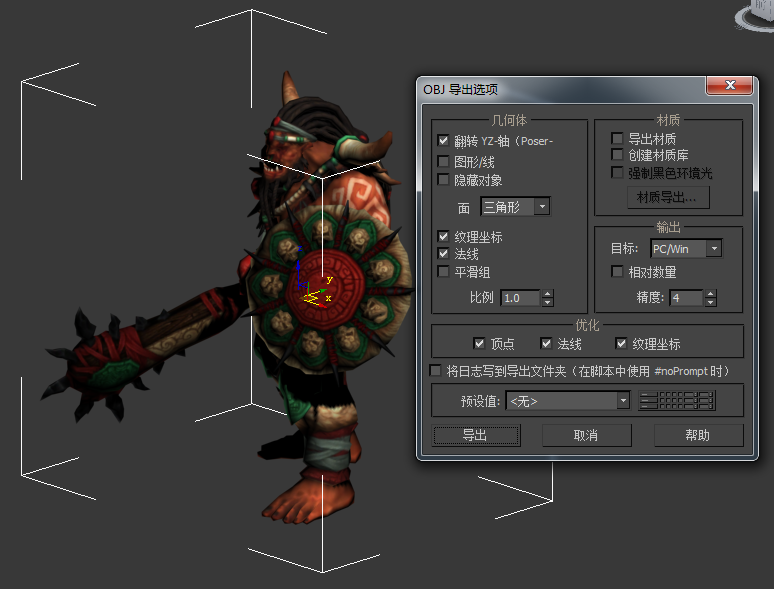Click the 比例 value field
Viewport: 774px width, 589px height.
(x=520, y=298)
